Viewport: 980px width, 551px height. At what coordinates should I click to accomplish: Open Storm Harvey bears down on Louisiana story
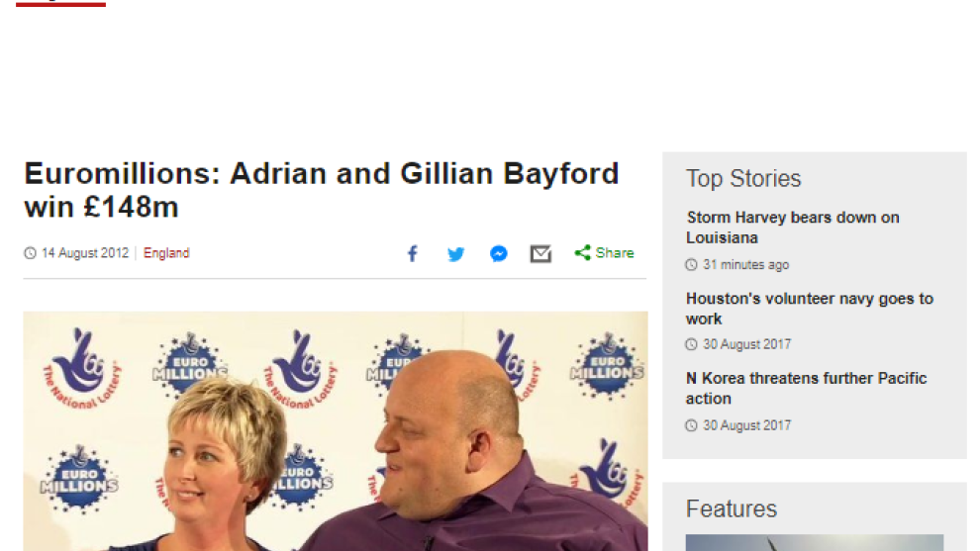pos(793,228)
